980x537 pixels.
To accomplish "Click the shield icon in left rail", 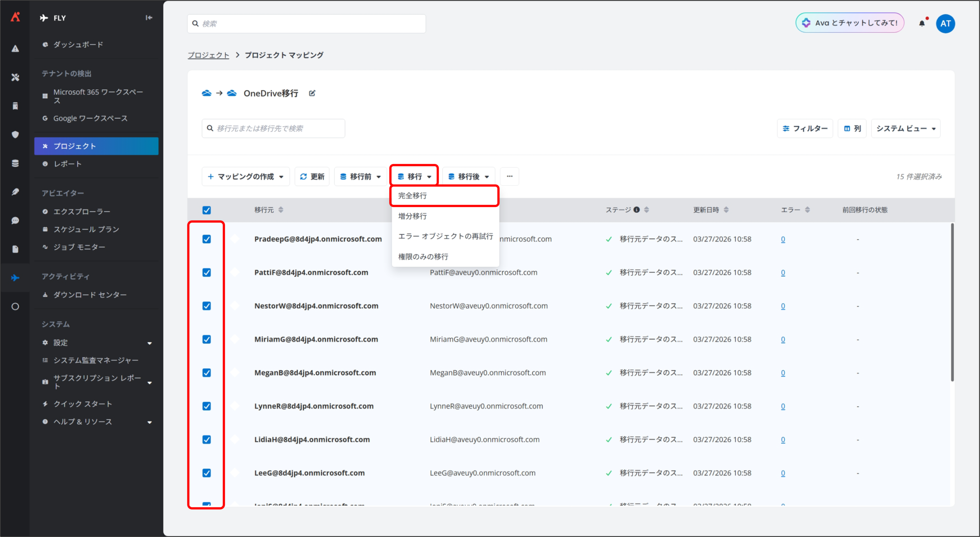I will (15, 135).
